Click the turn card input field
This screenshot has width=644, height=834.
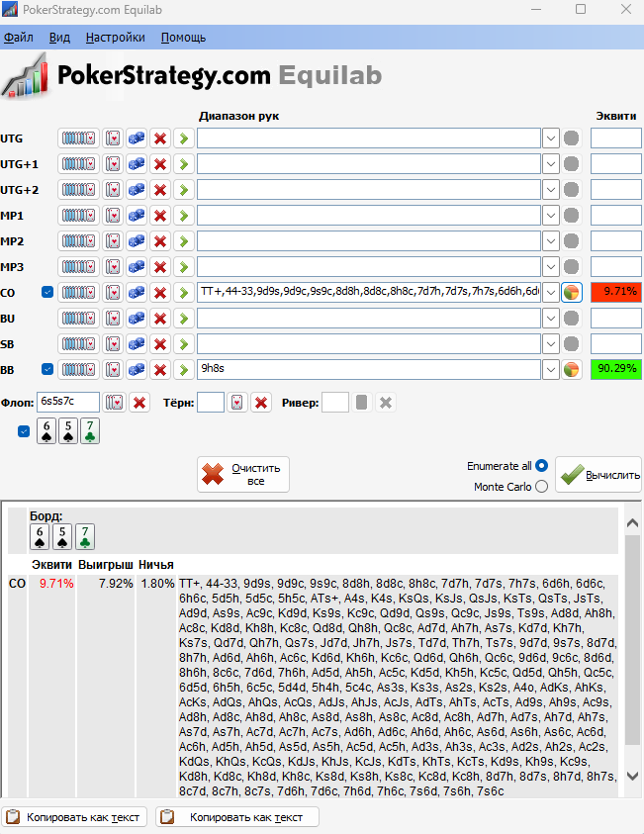(210, 403)
